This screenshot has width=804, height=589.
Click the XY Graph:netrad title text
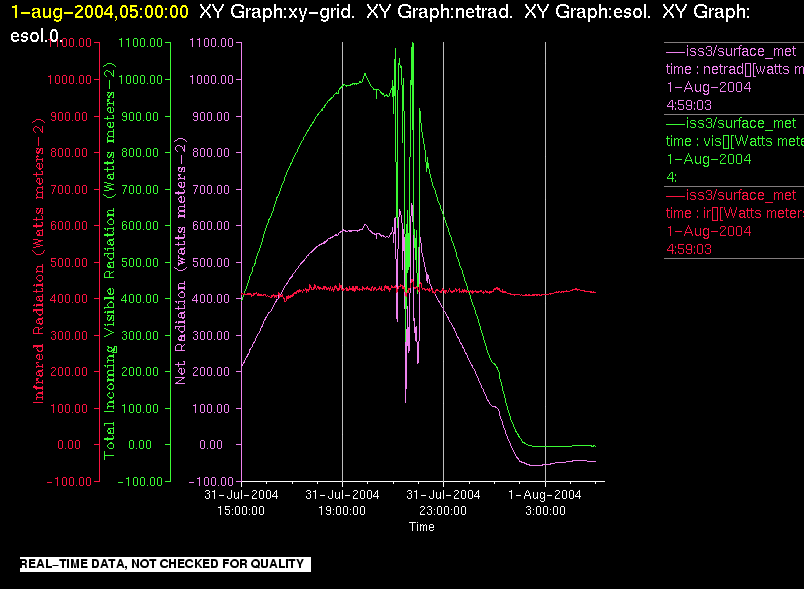(x=439, y=12)
